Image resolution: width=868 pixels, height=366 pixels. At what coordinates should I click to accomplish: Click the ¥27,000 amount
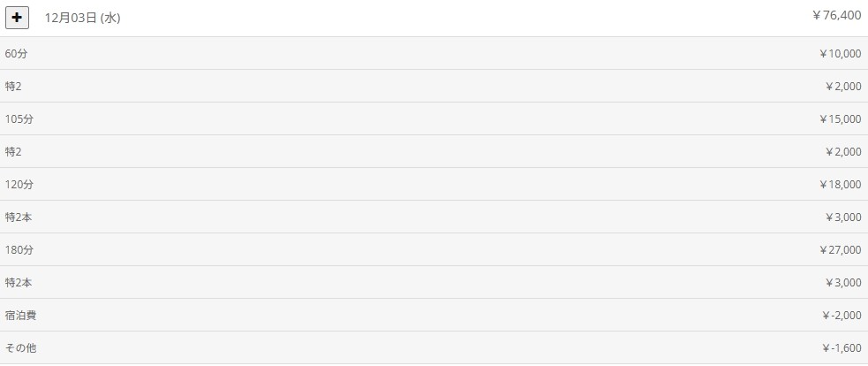tap(840, 250)
